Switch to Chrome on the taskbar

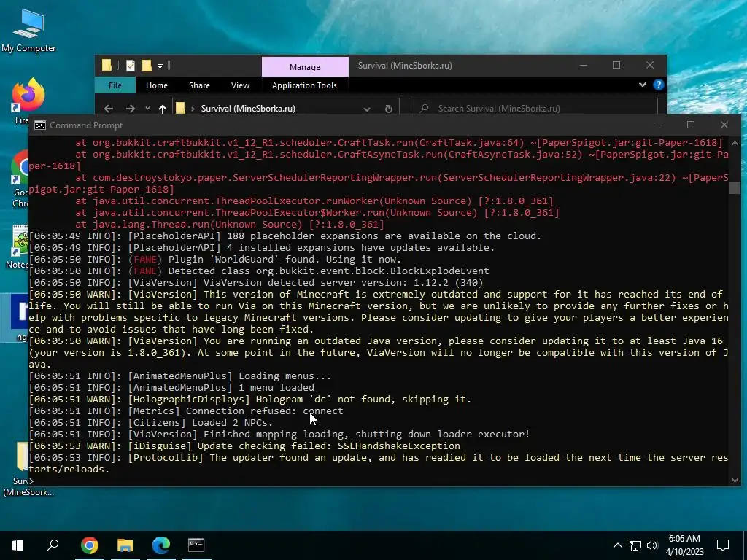click(90, 545)
